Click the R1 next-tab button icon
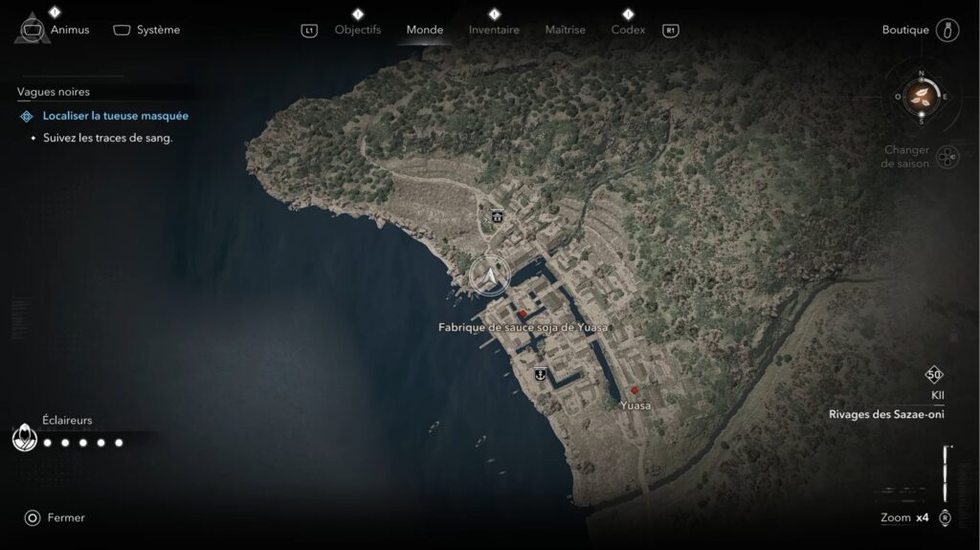This screenshot has width=980, height=550. coord(671,31)
